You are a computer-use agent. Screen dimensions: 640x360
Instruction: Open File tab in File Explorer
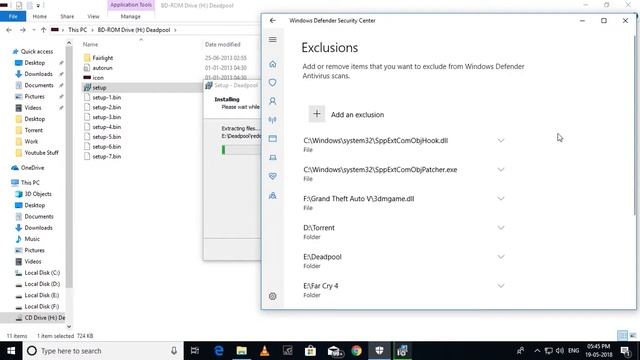(x=13, y=16)
